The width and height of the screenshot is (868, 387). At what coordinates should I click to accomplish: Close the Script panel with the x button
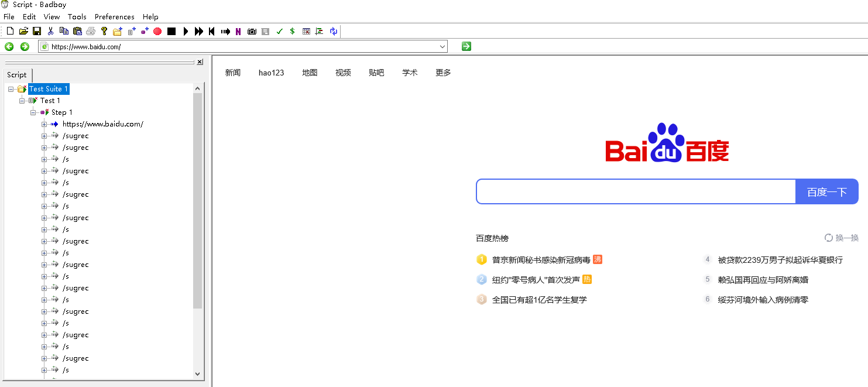click(200, 61)
